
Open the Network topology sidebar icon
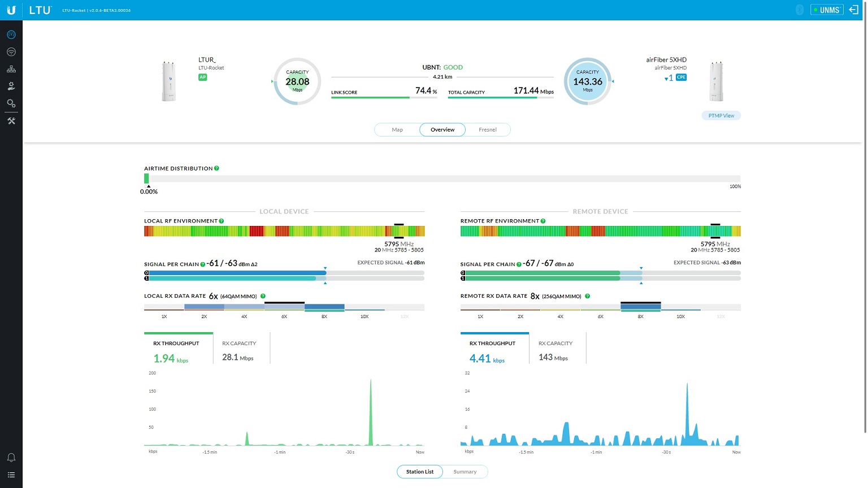11,69
